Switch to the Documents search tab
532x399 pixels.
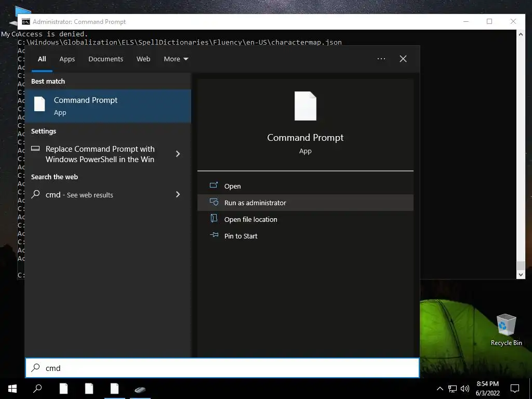(105, 59)
